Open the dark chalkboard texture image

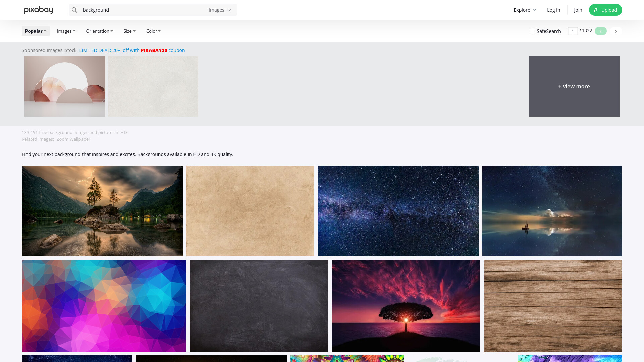[x=259, y=306]
